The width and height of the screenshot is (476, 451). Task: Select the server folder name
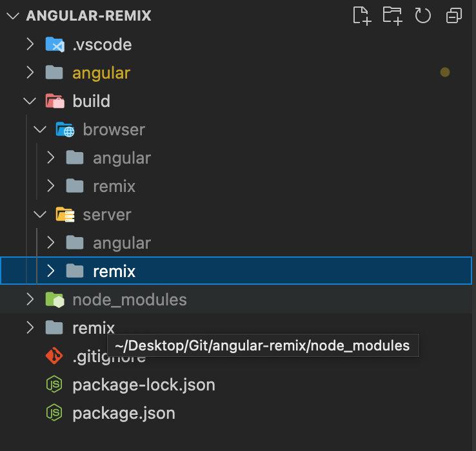pos(107,215)
